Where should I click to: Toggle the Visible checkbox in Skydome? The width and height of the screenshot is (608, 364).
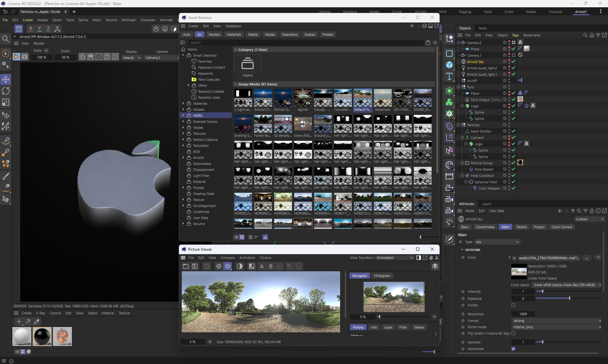pos(513,305)
